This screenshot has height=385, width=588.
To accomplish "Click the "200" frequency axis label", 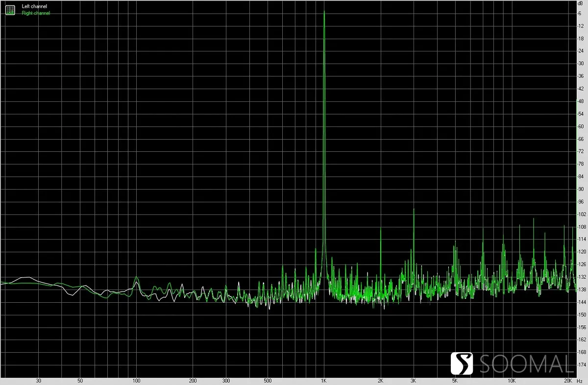I will 193,381.
